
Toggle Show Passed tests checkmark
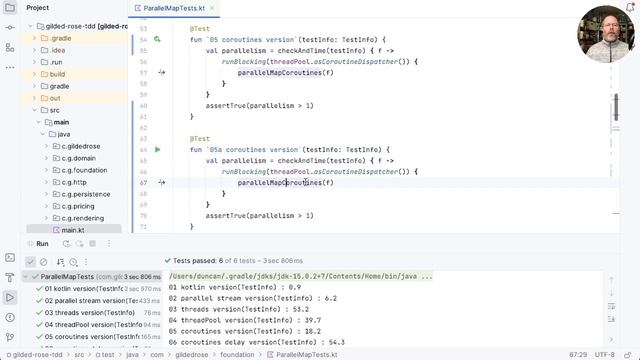click(x=30, y=262)
